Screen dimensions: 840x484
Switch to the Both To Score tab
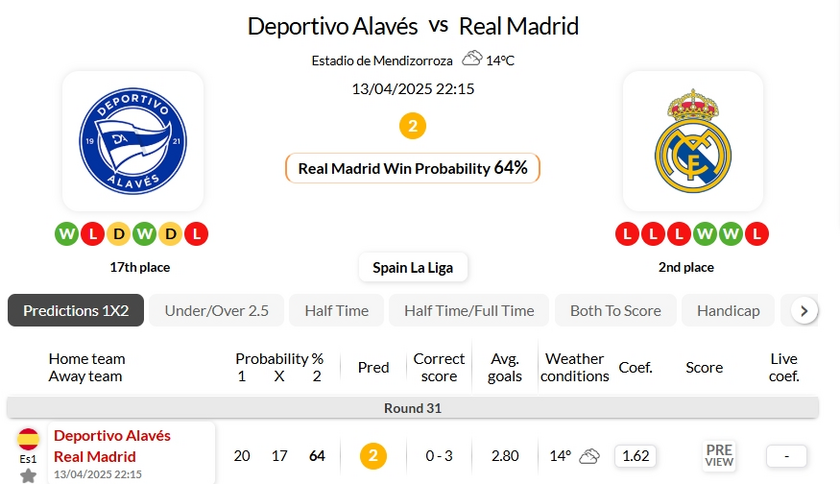point(615,310)
